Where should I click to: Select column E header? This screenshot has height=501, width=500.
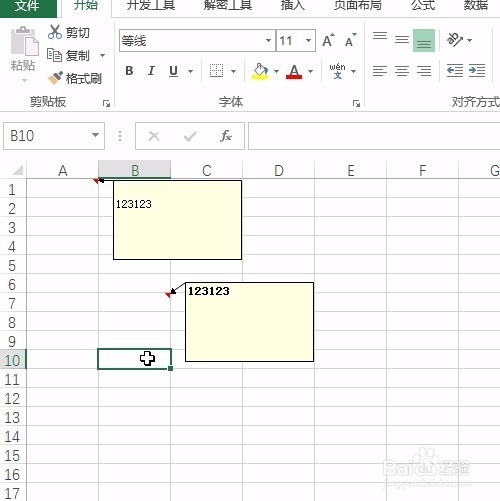(x=351, y=170)
